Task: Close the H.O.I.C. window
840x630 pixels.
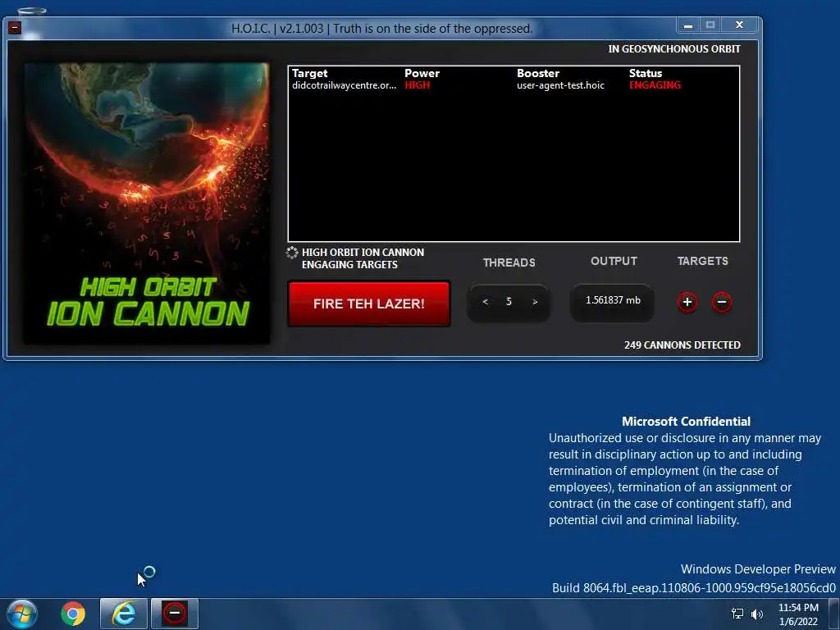Action: [x=739, y=25]
